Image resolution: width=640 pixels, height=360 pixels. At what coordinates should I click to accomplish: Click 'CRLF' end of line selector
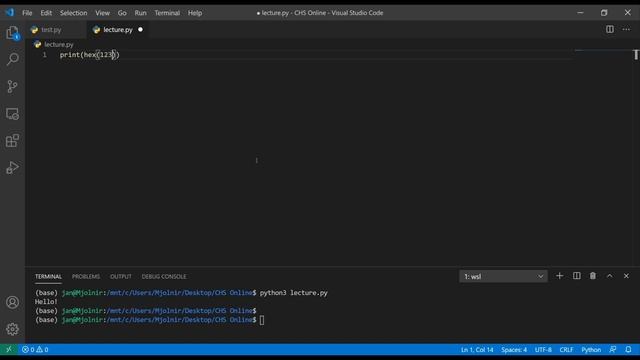[566, 349]
